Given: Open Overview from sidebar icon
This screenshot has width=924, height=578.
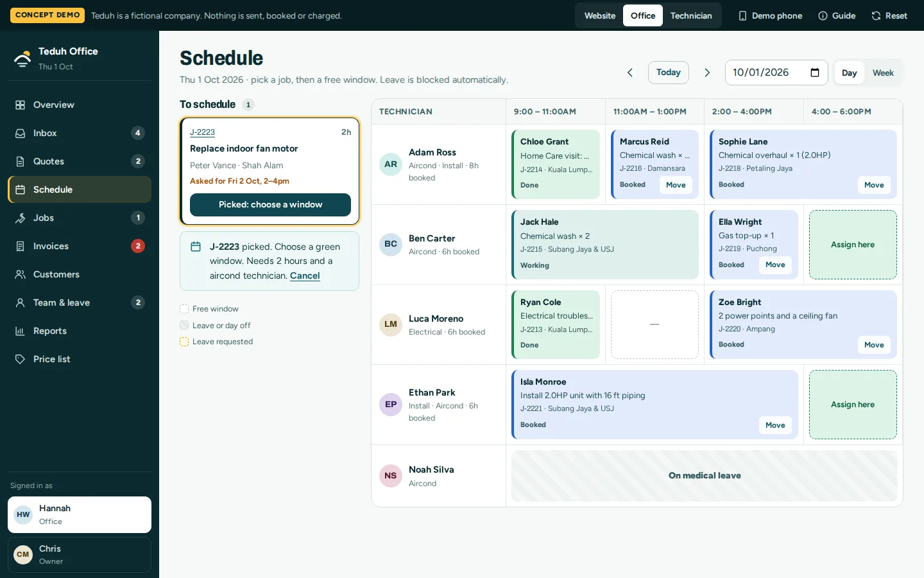Looking at the screenshot, I should 21,105.
